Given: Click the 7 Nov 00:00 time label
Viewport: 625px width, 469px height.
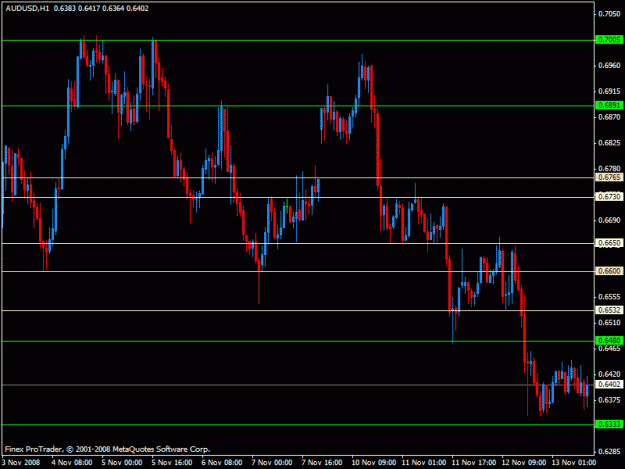Looking at the screenshot, I should click(x=272, y=462).
